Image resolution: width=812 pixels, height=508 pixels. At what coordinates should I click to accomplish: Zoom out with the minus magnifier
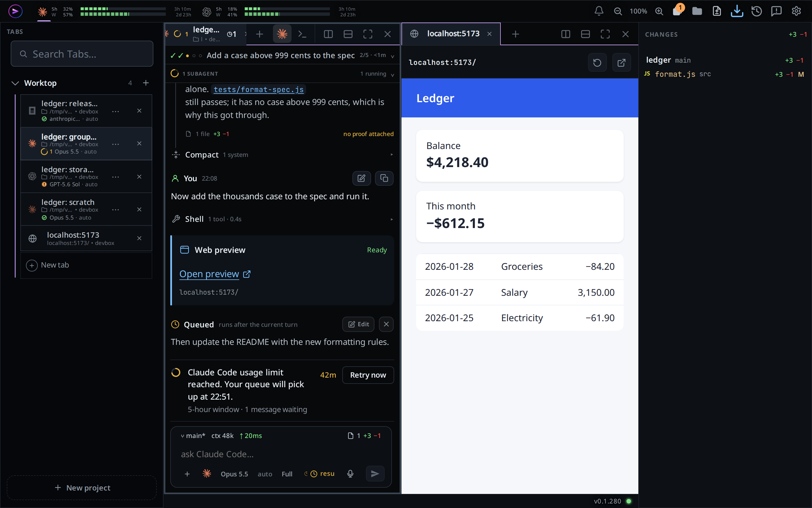tap(618, 11)
